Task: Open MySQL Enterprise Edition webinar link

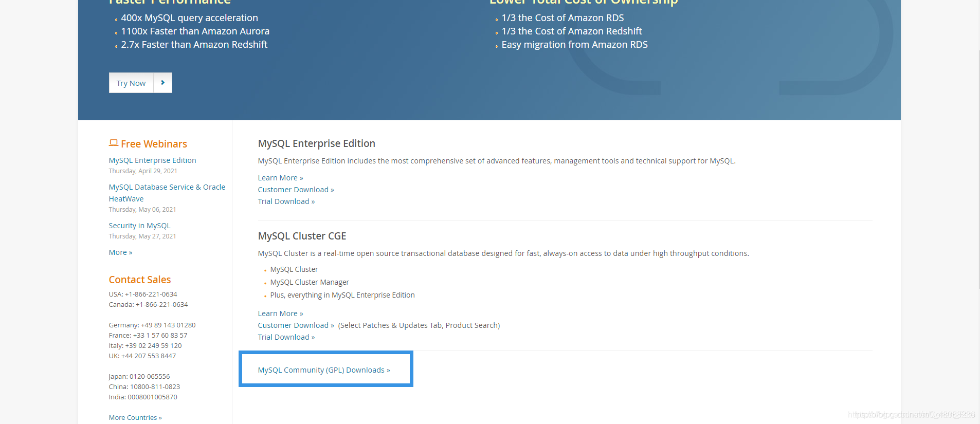Action: pyautogui.click(x=152, y=160)
